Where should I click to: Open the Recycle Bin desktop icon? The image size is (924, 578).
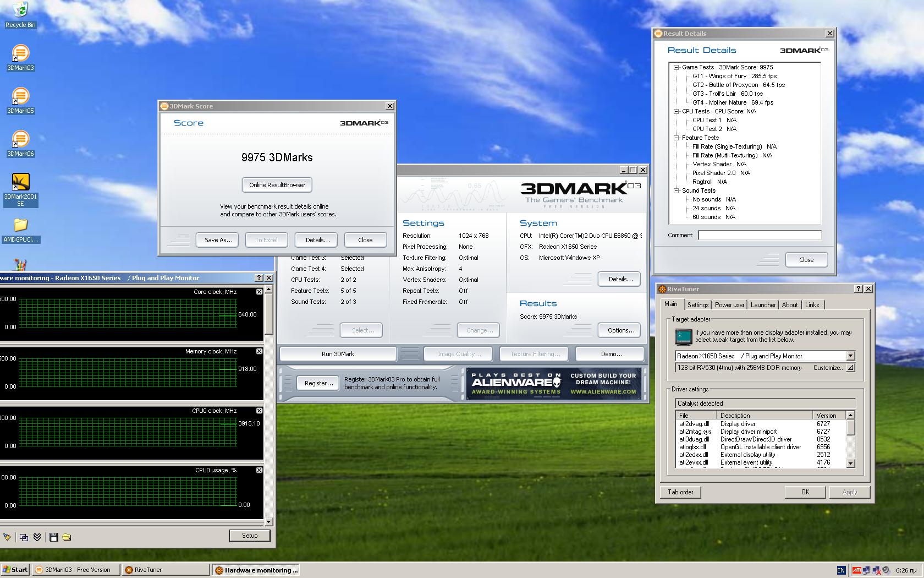pyautogui.click(x=20, y=15)
